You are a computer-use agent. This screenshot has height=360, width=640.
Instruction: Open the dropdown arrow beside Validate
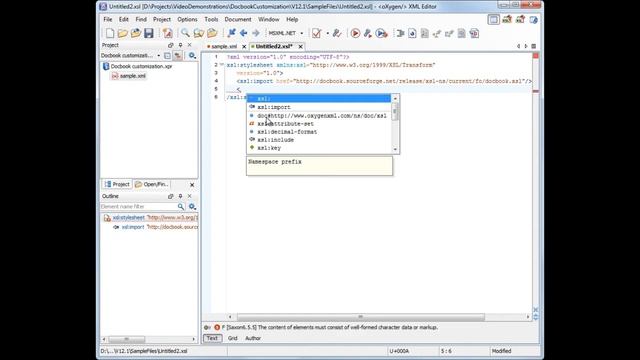pyautogui.click(x=327, y=33)
